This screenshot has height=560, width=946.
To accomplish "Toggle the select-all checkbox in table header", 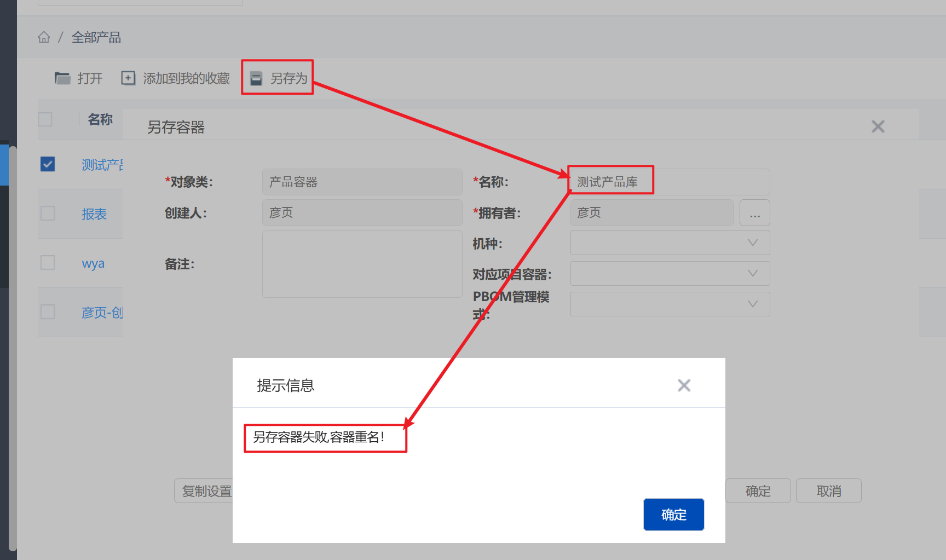I will 45,119.
